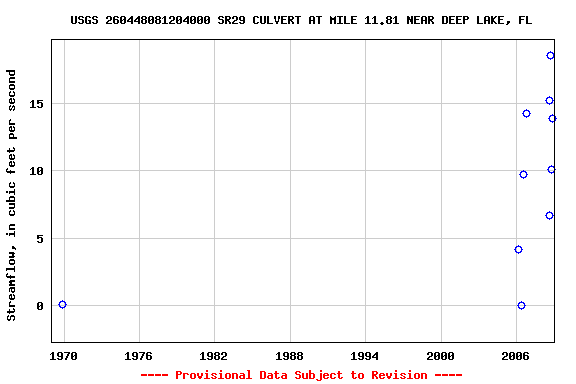Click the x-axis tick label 2006

coord(515,356)
